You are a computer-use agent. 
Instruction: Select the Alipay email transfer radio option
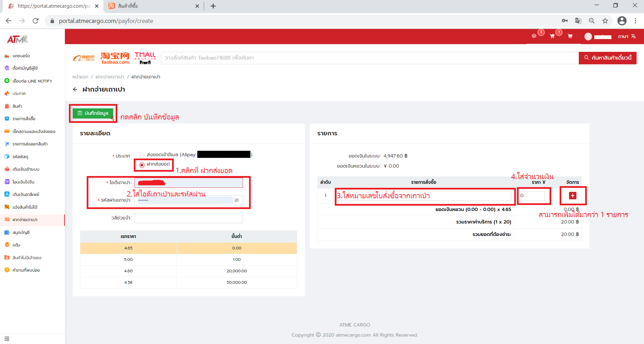(142, 155)
